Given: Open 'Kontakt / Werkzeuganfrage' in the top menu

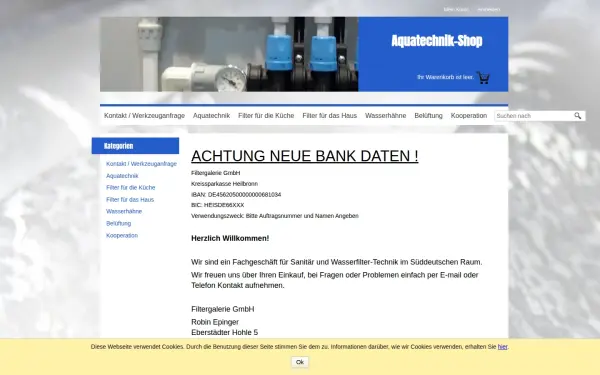Looking at the screenshot, I should pyautogui.click(x=144, y=116).
